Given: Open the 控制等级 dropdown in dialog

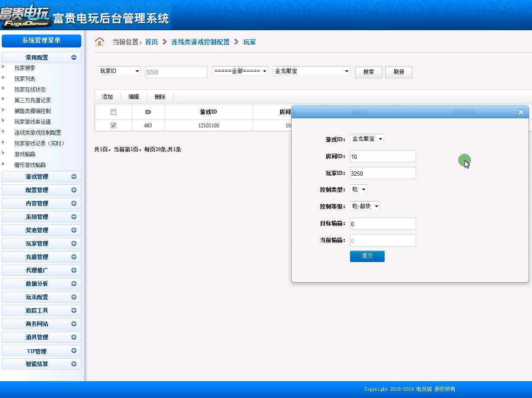Looking at the screenshot, I should tap(365, 206).
